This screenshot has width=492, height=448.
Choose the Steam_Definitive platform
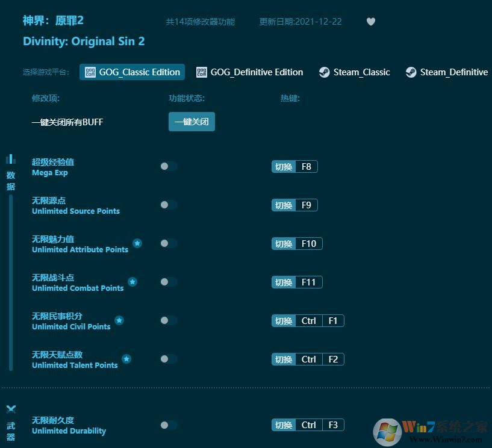447,72
